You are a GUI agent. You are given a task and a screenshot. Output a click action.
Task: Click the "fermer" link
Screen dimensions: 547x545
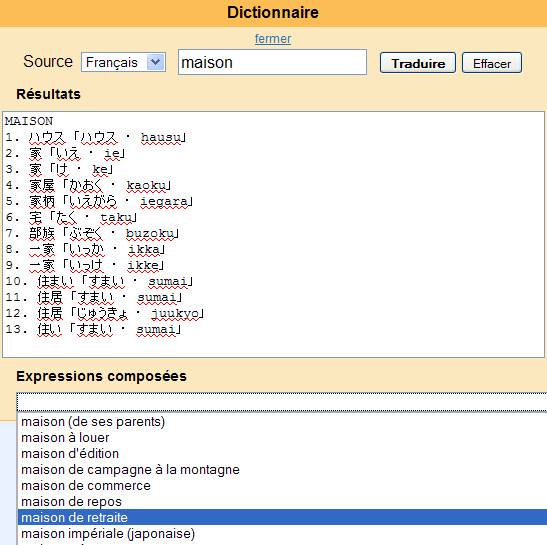(273, 38)
